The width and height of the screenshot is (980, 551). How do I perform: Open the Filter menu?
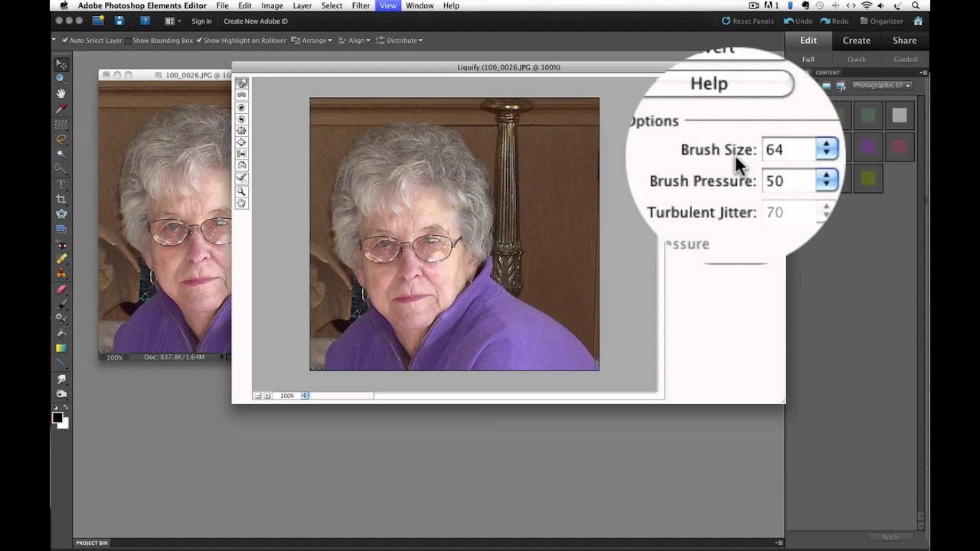(361, 5)
